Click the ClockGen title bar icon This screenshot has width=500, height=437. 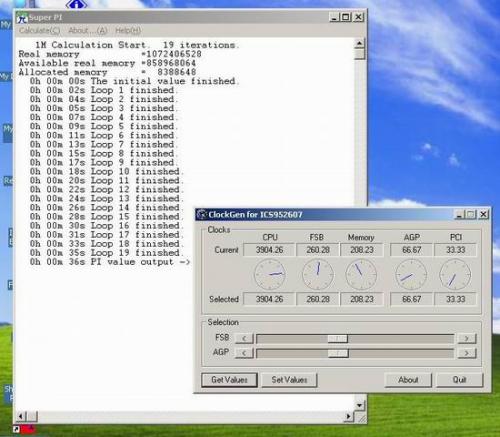click(202, 214)
